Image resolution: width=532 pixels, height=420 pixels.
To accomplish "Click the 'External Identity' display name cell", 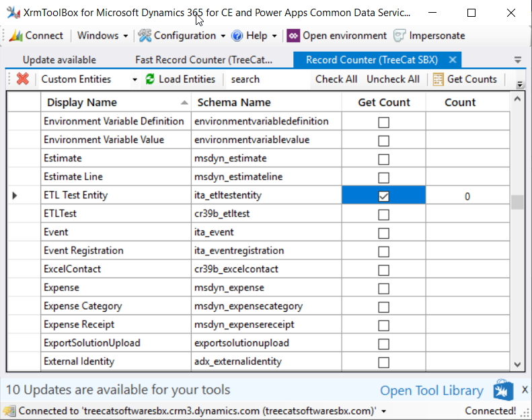I will coord(116,362).
